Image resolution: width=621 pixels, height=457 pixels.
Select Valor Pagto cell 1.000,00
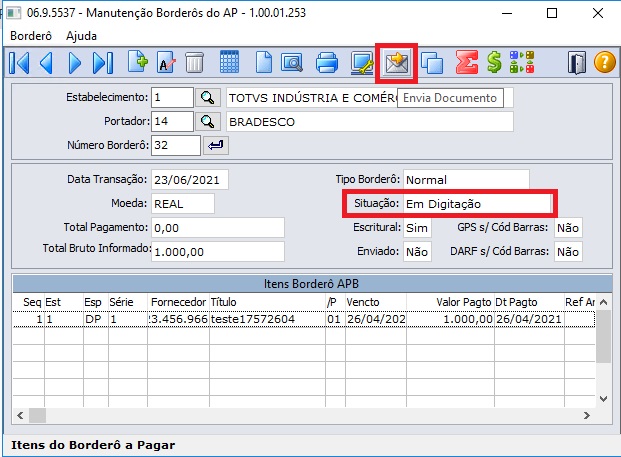click(x=450, y=319)
